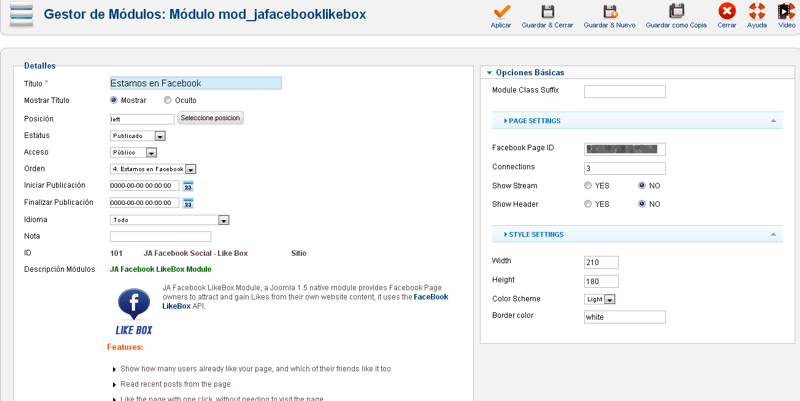
Task: Click PAGE SETTINGS collapse arrow on the right
Action: tap(773, 121)
